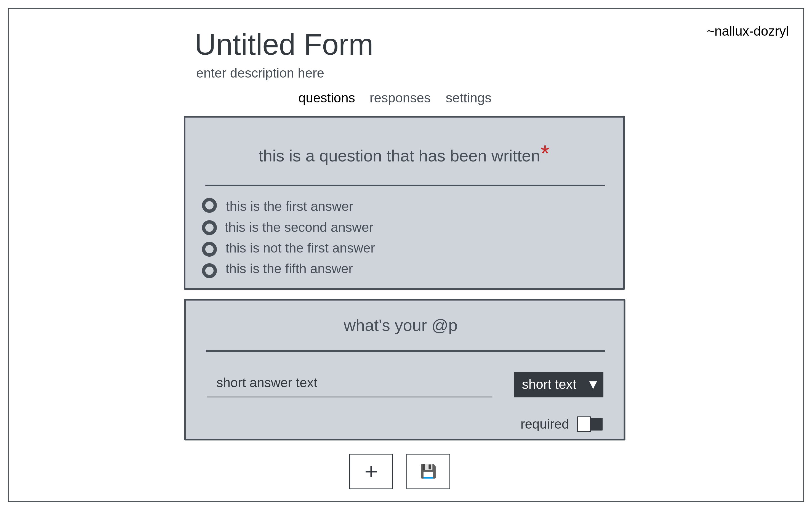Open the settings tab
Viewport: 812px width, 510px height.
coord(468,98)
